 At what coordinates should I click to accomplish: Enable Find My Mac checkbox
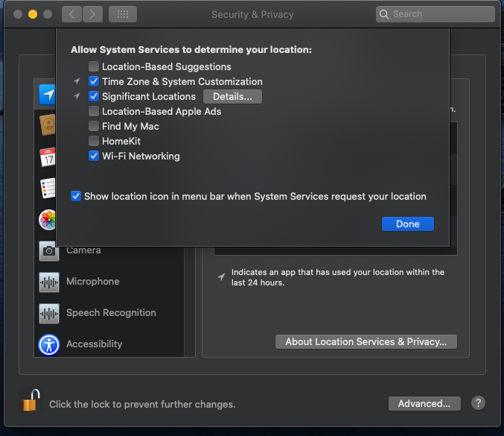(94, 126)
